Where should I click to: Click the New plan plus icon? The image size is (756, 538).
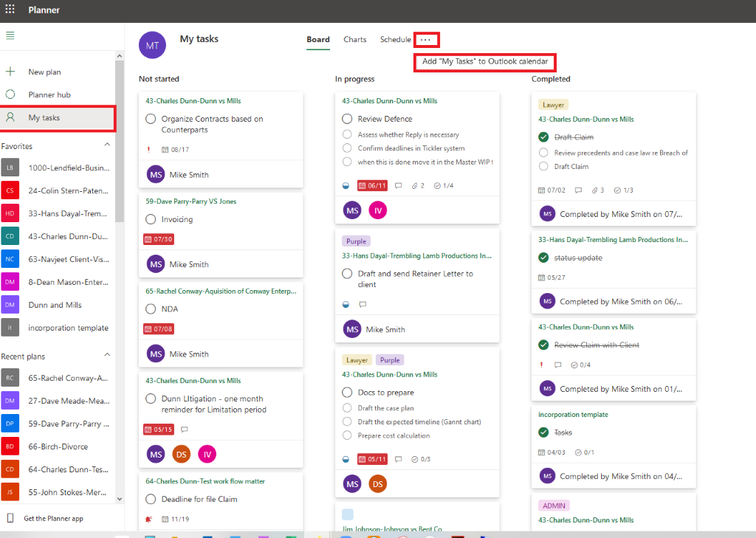click(x=10, y=72)
